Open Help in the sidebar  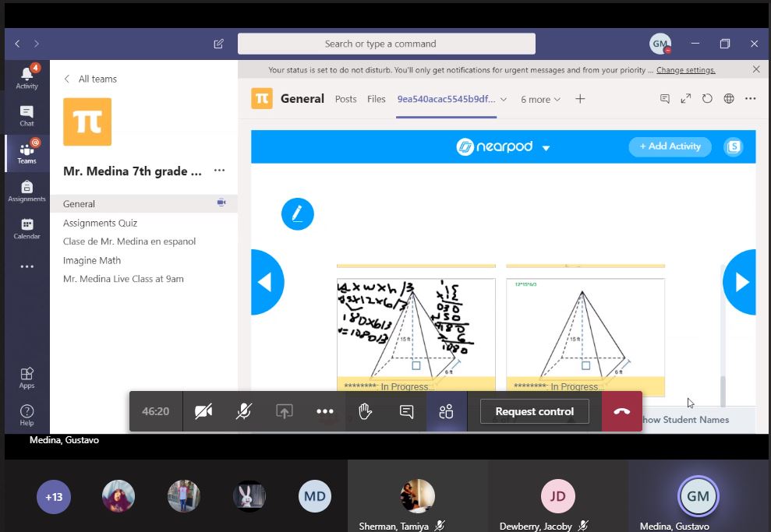click(27, 415)
